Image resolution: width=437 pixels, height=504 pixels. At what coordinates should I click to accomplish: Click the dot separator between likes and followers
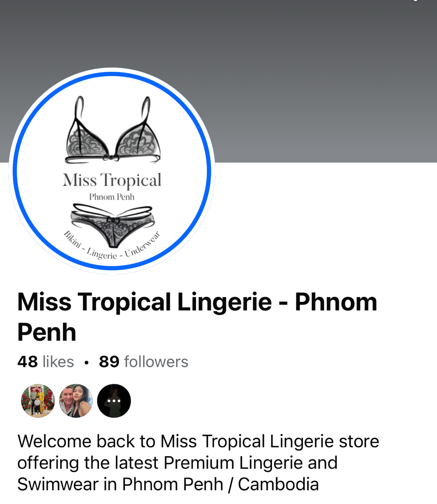pos(86,363)
